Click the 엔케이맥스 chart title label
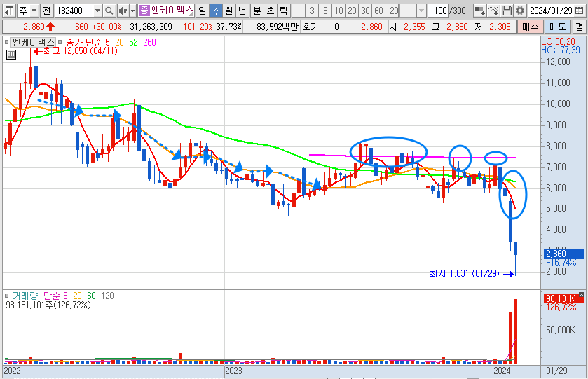 click(33, 42)
